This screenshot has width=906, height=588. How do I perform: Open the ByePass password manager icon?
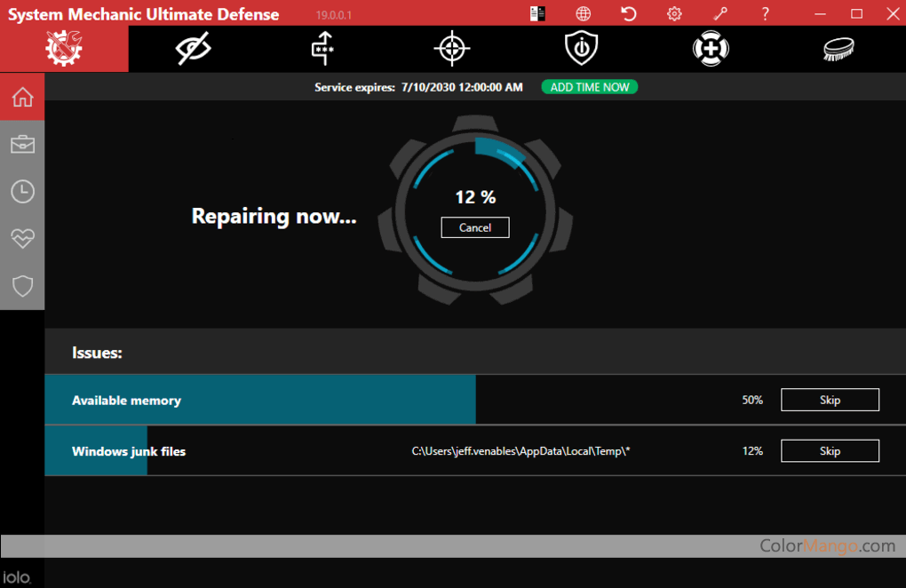click(x=322, y=49)
